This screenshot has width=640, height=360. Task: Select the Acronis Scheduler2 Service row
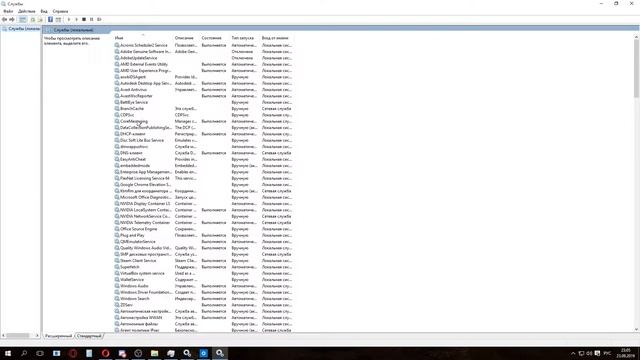pos(203,45)
